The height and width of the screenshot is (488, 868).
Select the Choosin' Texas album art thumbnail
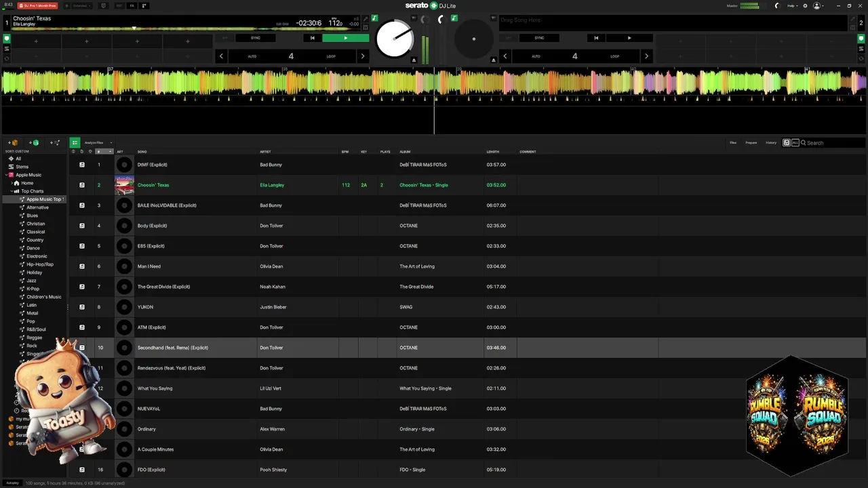click(x=124, y=185)
